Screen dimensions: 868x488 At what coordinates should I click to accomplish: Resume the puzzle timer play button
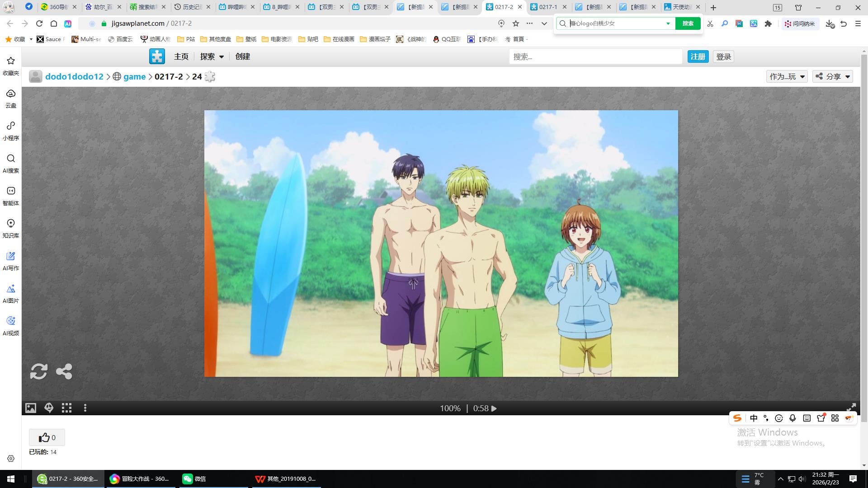[x=494, y=408]
